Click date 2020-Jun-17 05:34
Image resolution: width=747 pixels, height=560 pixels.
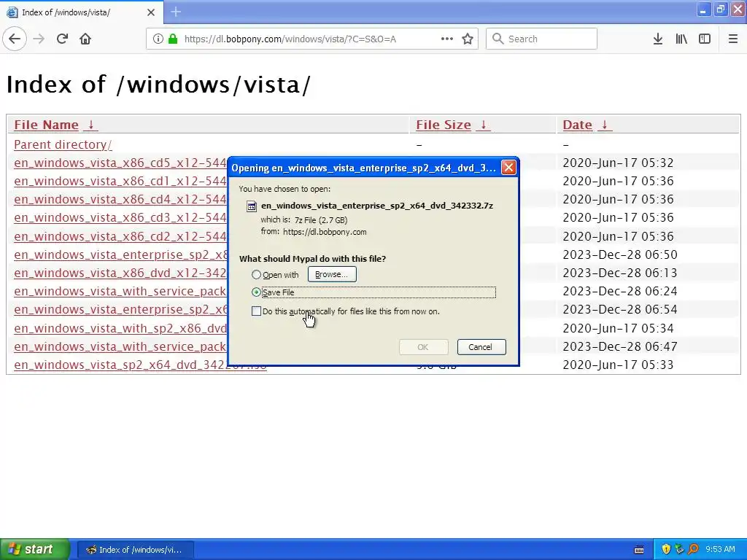point(618,328)
